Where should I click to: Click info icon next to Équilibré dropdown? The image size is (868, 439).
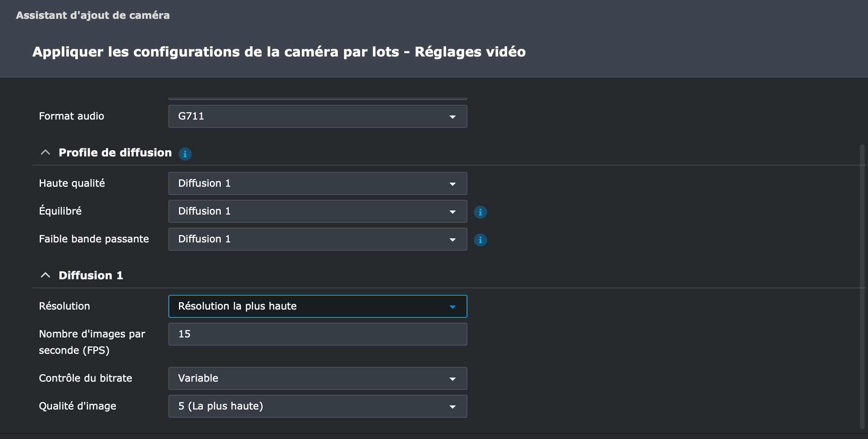tap(480, 212)
